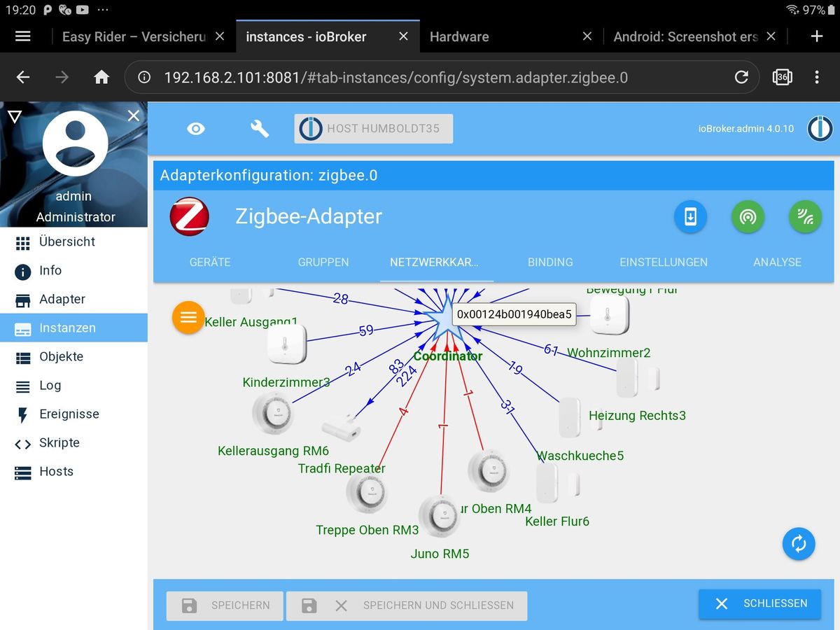
Task: Open the ANALYSE tab
Action: pyautogui.click(x=777, y=262)
